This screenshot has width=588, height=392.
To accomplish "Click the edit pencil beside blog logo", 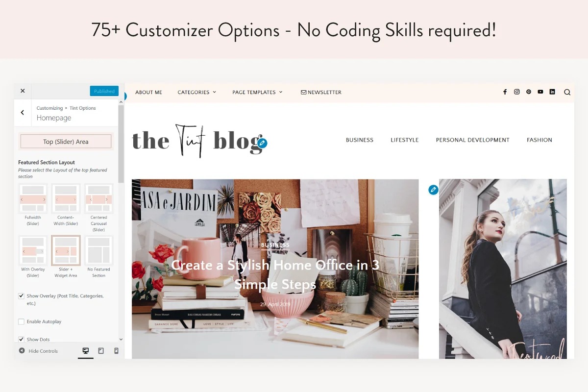I will (x=262, y=143).
